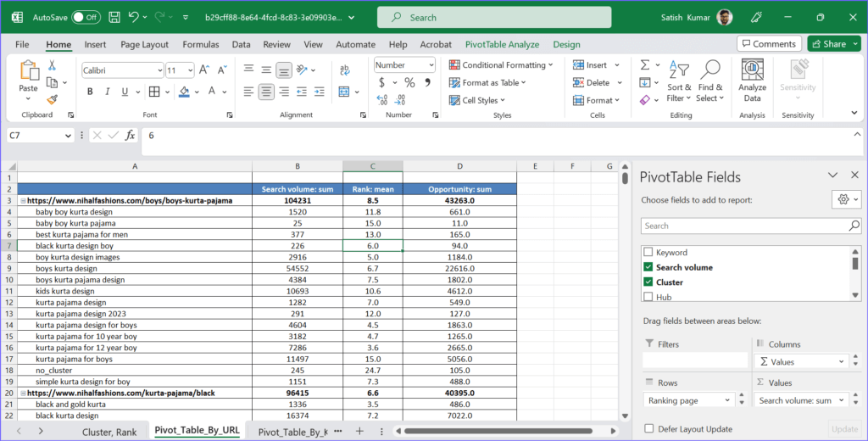Decrease font size icon
Viewport: 868px width, 441px height.
point(222,70)
